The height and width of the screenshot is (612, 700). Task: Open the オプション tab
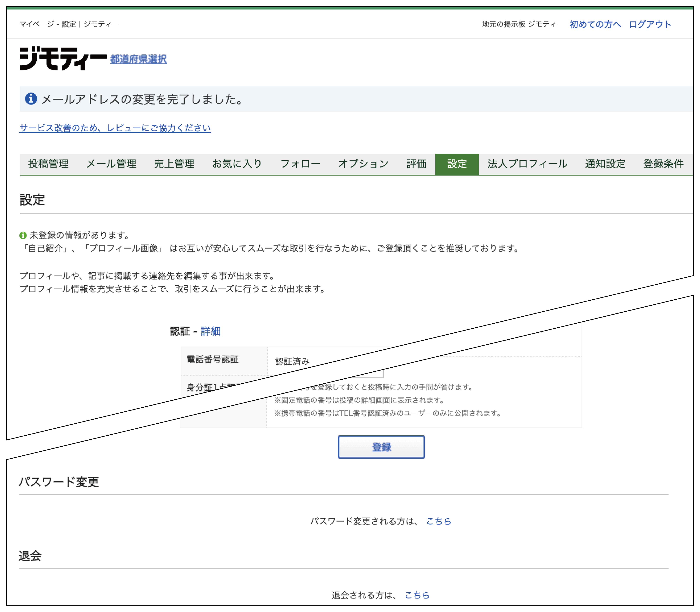363,164
